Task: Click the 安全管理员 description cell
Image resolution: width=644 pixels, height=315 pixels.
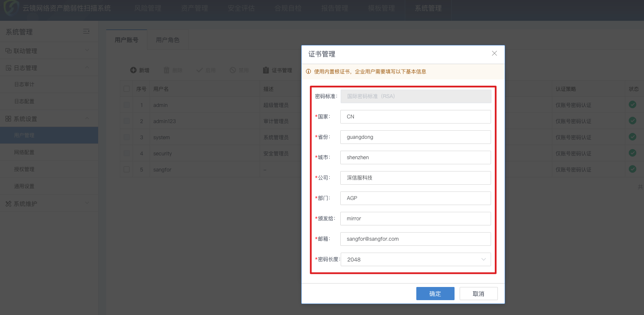Action: (276, 153)
